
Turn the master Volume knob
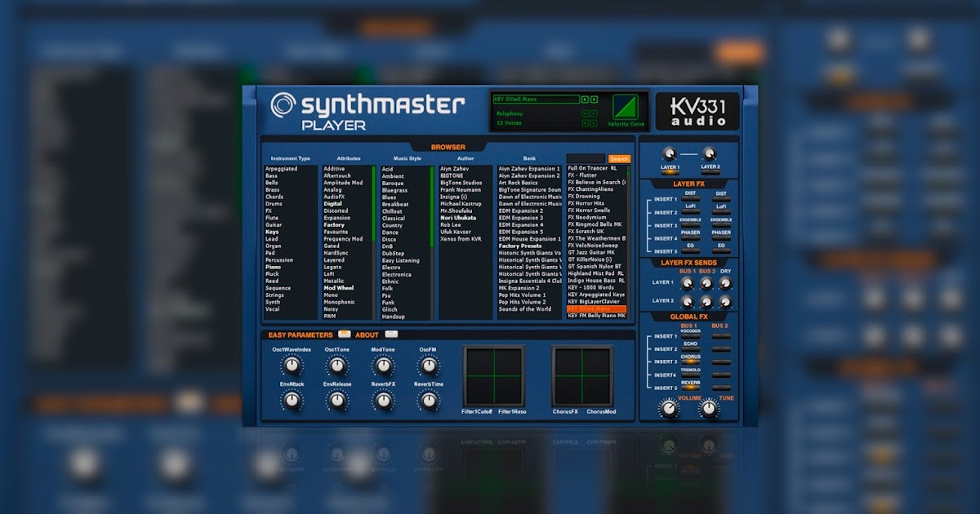(669, 408)
